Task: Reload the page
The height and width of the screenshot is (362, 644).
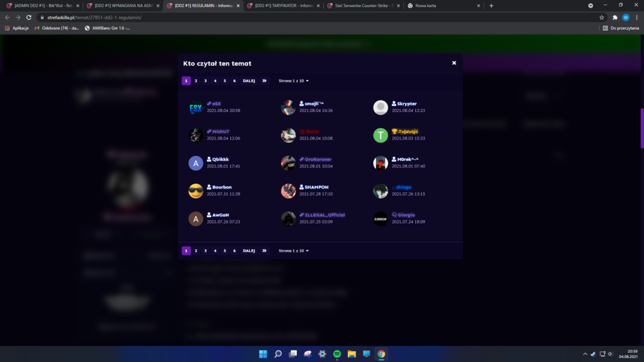Action: click(29, 17)
